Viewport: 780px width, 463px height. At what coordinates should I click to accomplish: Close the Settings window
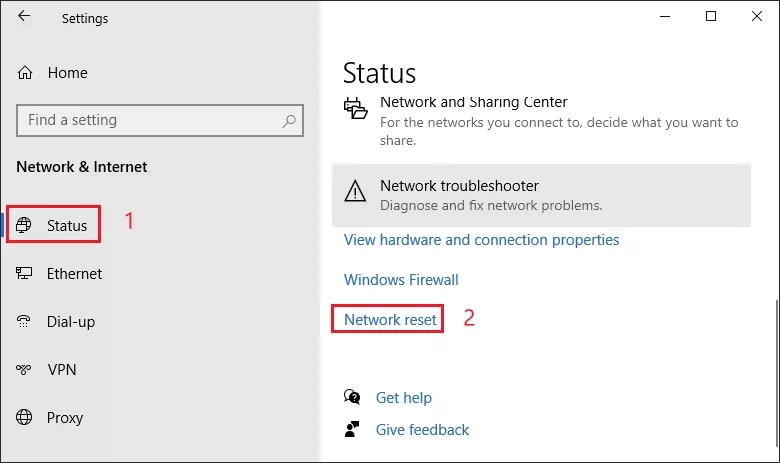tap(757, 16)
